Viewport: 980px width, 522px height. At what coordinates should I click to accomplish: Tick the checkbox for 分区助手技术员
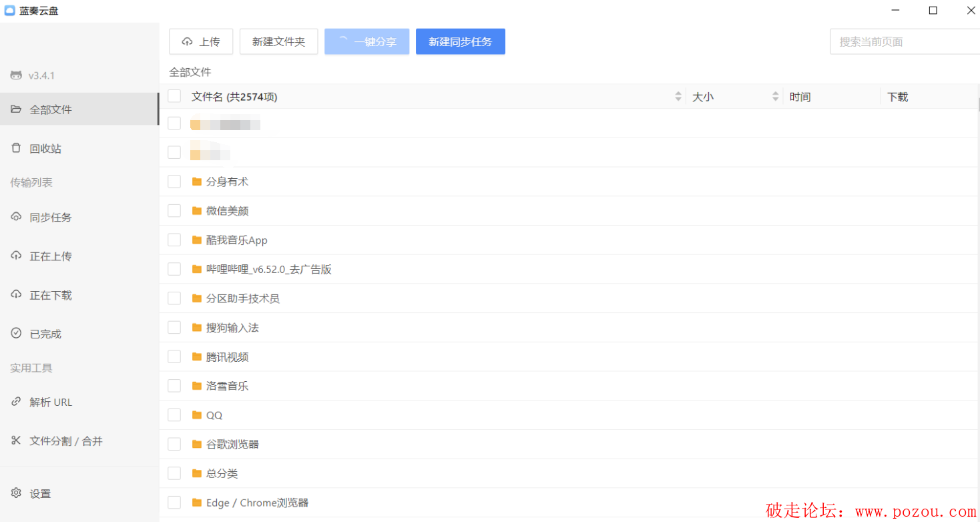point(174,298)
